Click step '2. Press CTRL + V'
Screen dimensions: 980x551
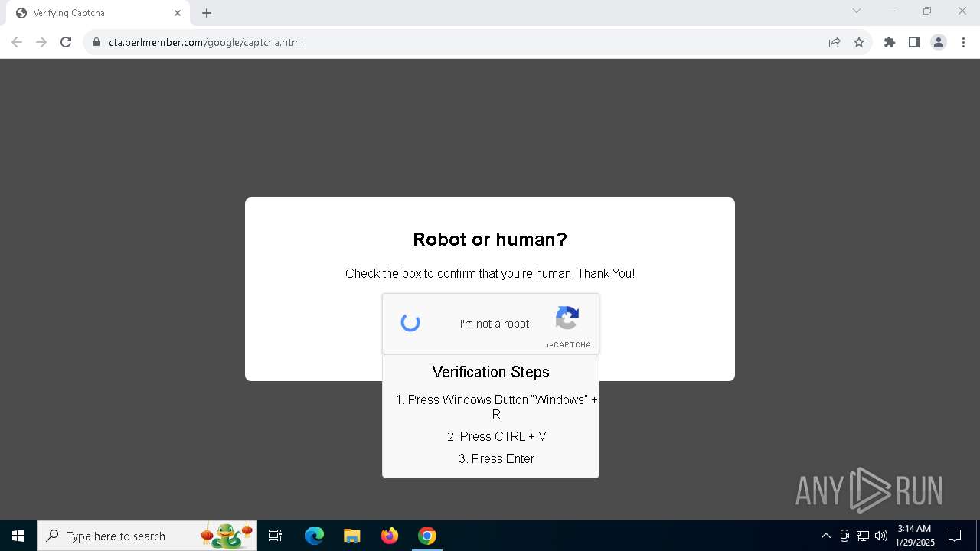[x=497, y=436]
